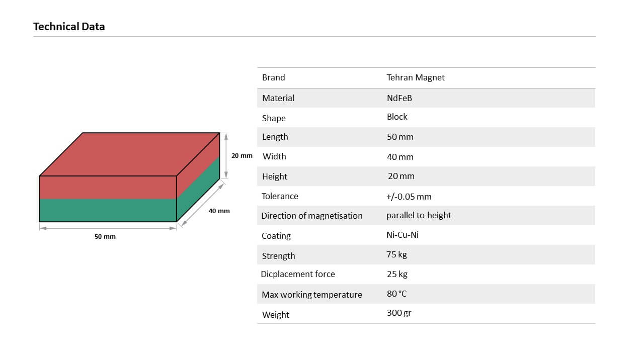Click the 300 gr weight value

399,313
